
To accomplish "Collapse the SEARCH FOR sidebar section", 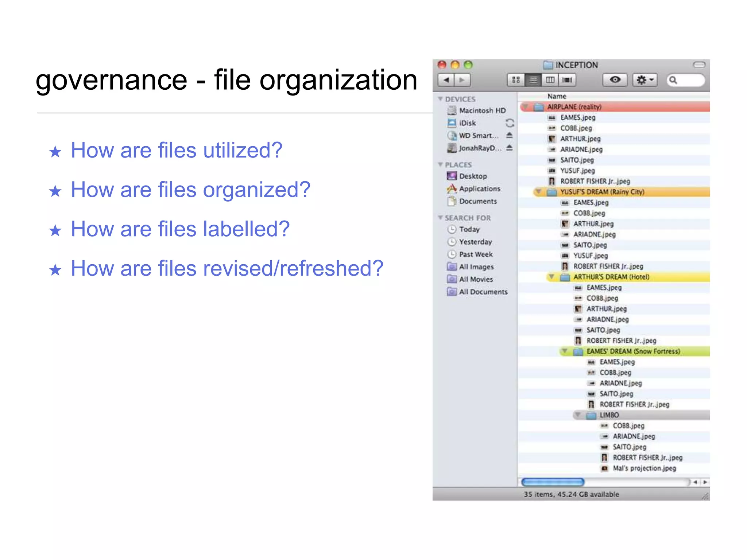I will pyautogui.click(x=440, y=217).
